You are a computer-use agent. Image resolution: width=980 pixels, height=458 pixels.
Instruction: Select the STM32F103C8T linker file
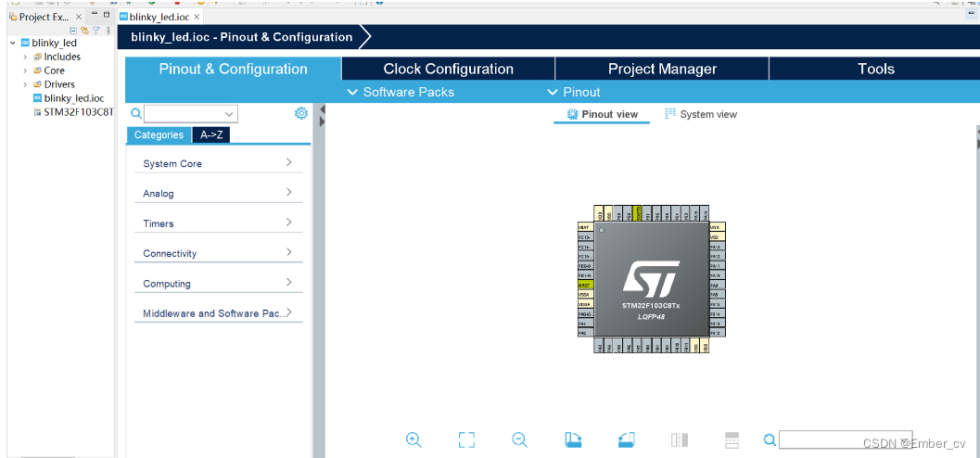pyautogui.click(x=74, y=112)
